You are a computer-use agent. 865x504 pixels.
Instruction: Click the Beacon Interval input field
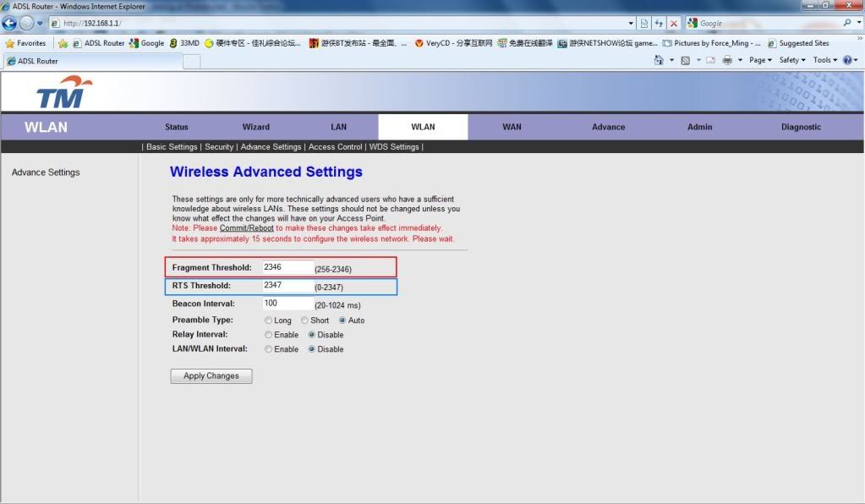coord(287,304)
